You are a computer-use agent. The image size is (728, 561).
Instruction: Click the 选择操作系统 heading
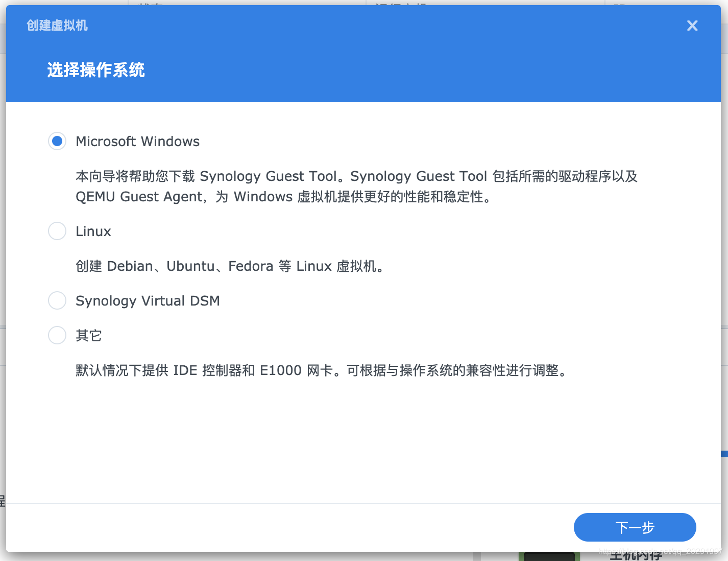(x=96, y=70)
